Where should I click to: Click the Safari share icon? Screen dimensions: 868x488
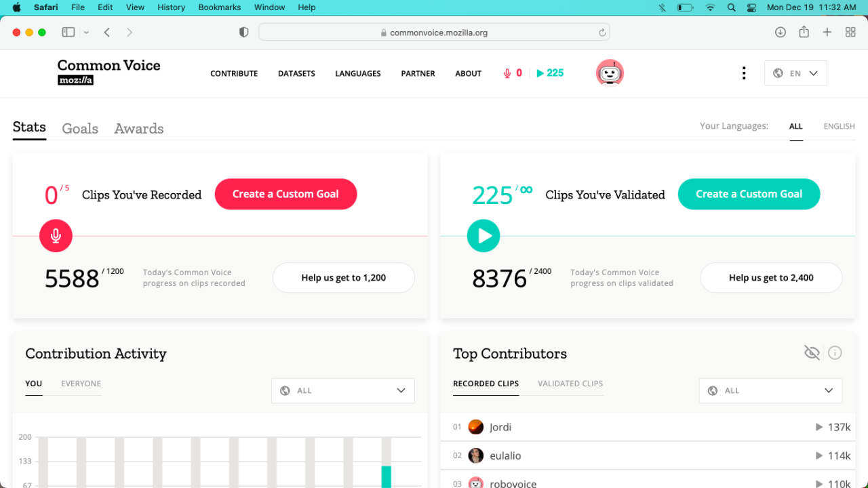pyautogui.click(x=804, y=32)
